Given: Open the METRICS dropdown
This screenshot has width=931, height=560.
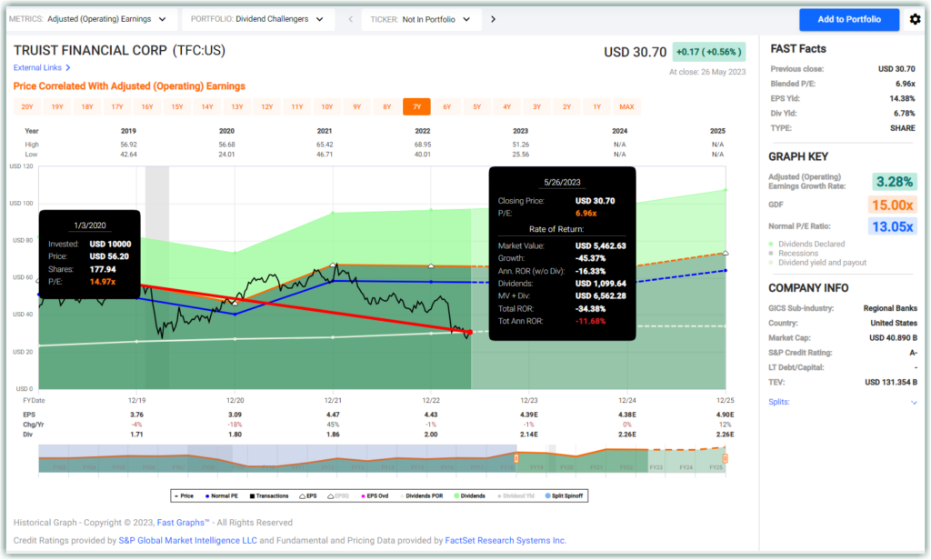Looking at the screenshot, I should pyautogui.click(x=91, y=19).
